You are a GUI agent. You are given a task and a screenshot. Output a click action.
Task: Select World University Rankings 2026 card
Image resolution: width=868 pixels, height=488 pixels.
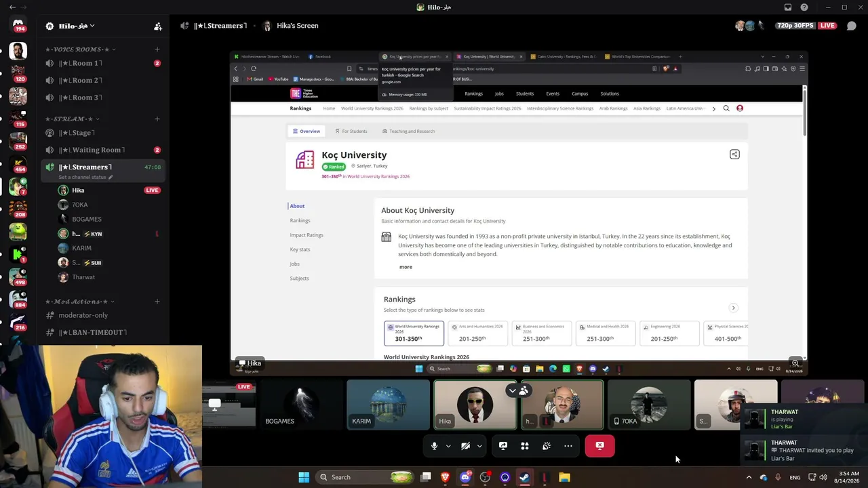[414, 333]
